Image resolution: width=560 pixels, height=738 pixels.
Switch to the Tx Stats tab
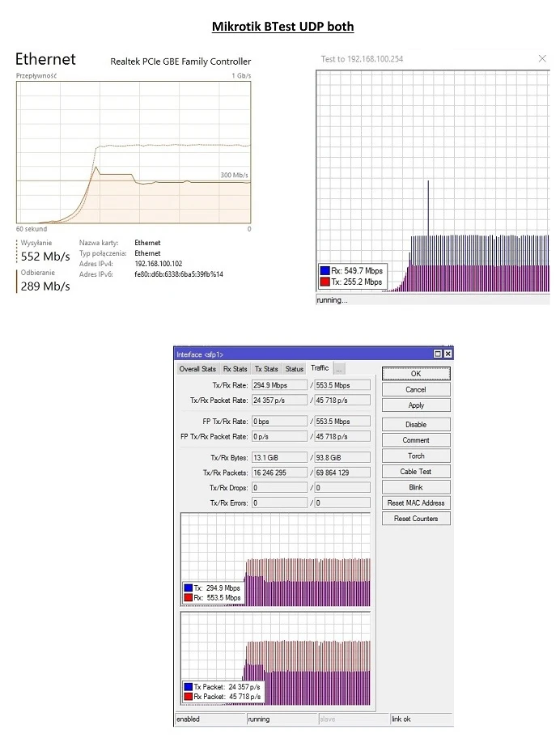(266, 369)
